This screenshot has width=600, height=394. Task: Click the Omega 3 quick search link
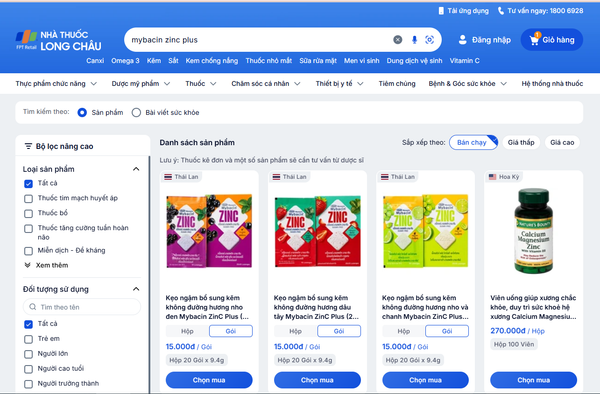125,60
